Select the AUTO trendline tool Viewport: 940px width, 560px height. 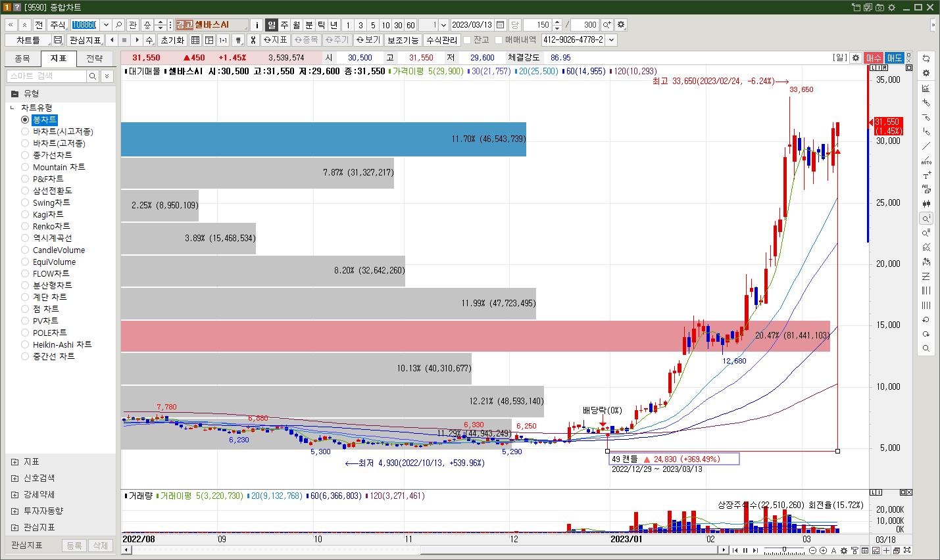(x=926, y=160)
